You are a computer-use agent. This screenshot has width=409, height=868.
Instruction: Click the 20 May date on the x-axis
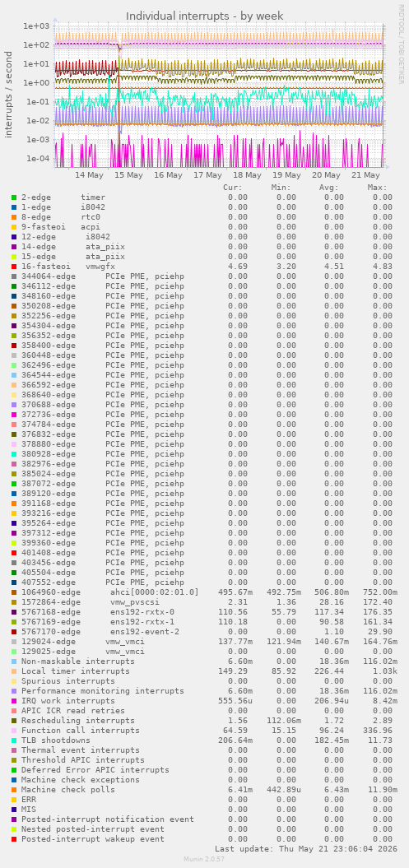point(327,175)
